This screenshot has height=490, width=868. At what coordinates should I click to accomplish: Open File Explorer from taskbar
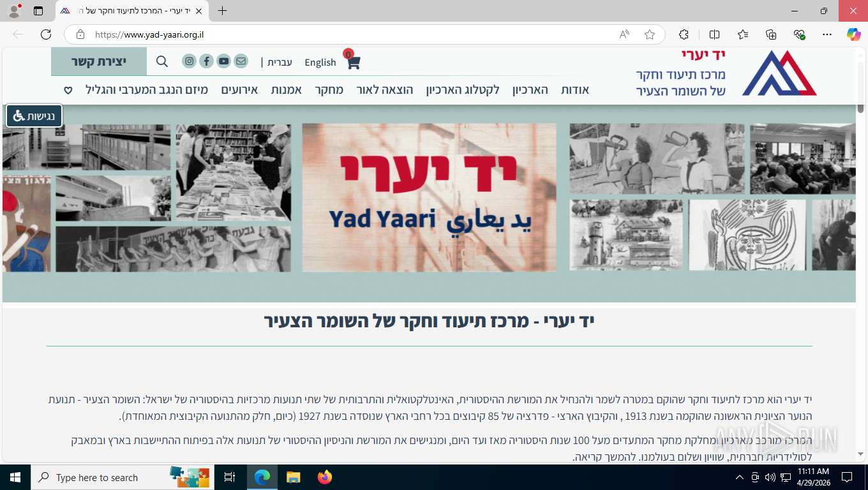pyautogui.click(x=293, y=477)
